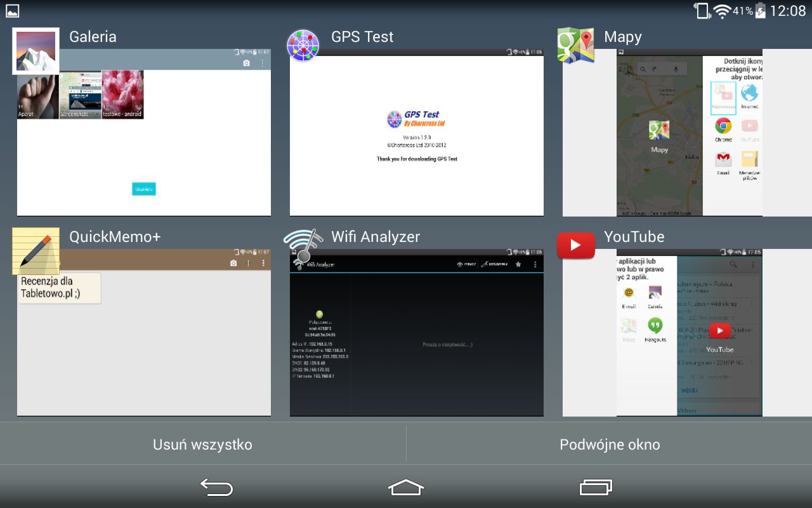Viewport: 812px width, 508px height.
Task: Tap the GPS Test app icon
Action: (303, 45)
